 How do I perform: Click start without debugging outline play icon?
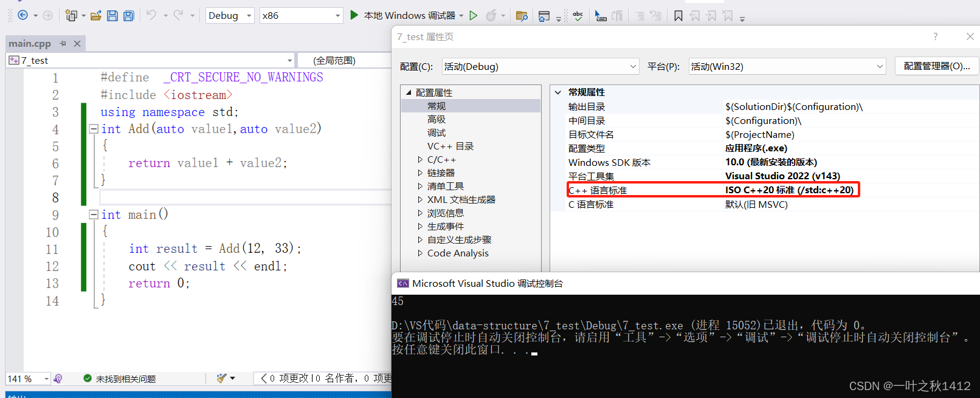(474, 15)
